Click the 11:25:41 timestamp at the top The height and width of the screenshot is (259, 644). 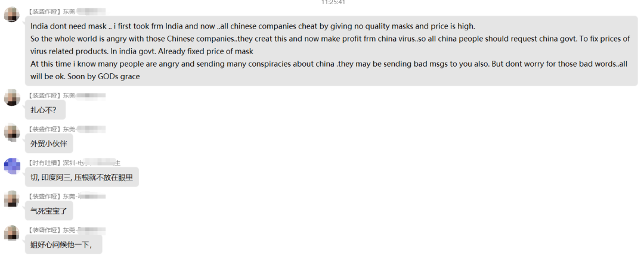[333, 2]
